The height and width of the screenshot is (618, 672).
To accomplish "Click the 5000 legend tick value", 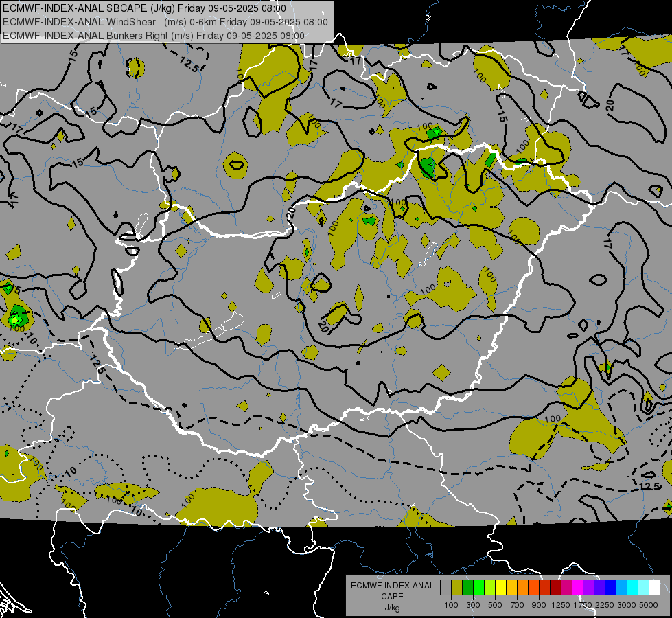I will tap(649, 605).
